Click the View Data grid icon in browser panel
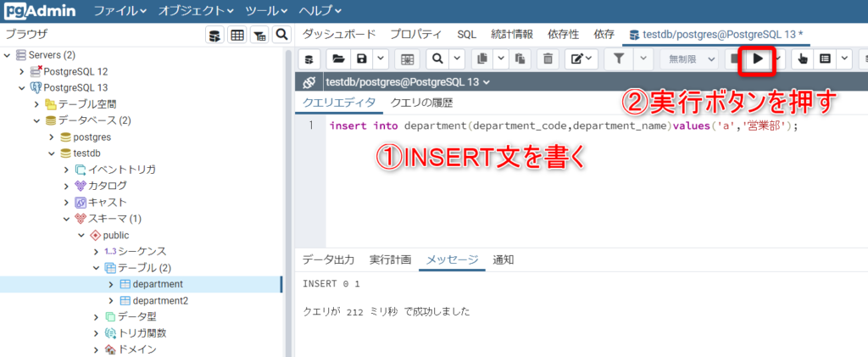The height and width of the screenshot is (357, 868). tap(237, 35)
